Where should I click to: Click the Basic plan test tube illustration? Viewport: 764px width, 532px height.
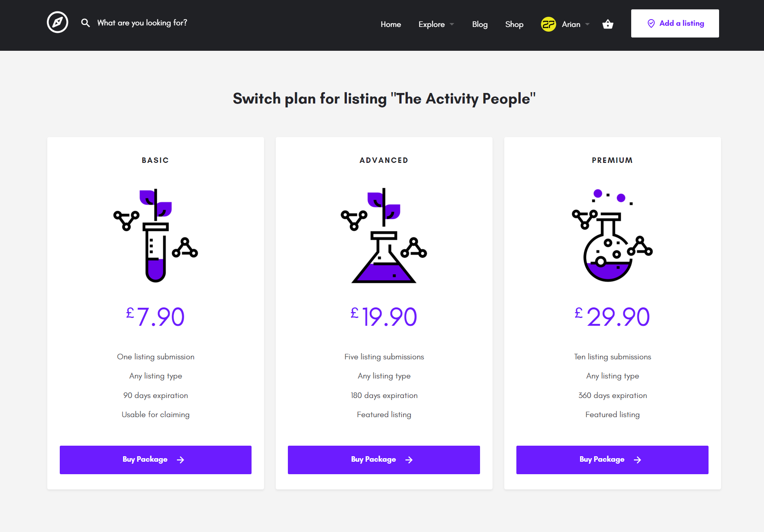point(155,235)
